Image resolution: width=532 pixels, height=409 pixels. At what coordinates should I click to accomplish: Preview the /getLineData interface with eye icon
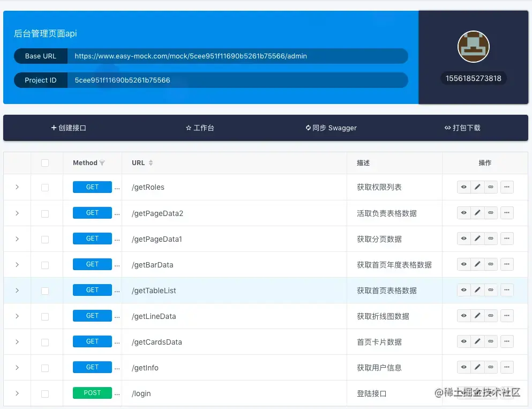pos(464,316)
